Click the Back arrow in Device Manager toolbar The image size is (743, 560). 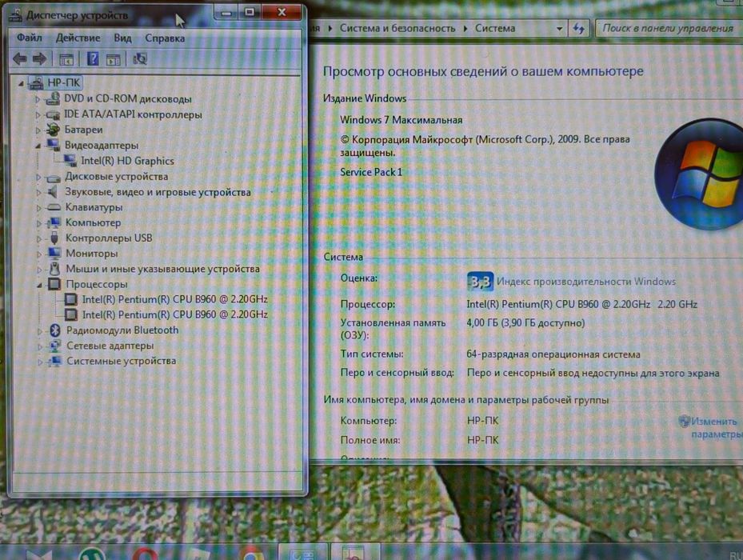click(x=19, y=58)
